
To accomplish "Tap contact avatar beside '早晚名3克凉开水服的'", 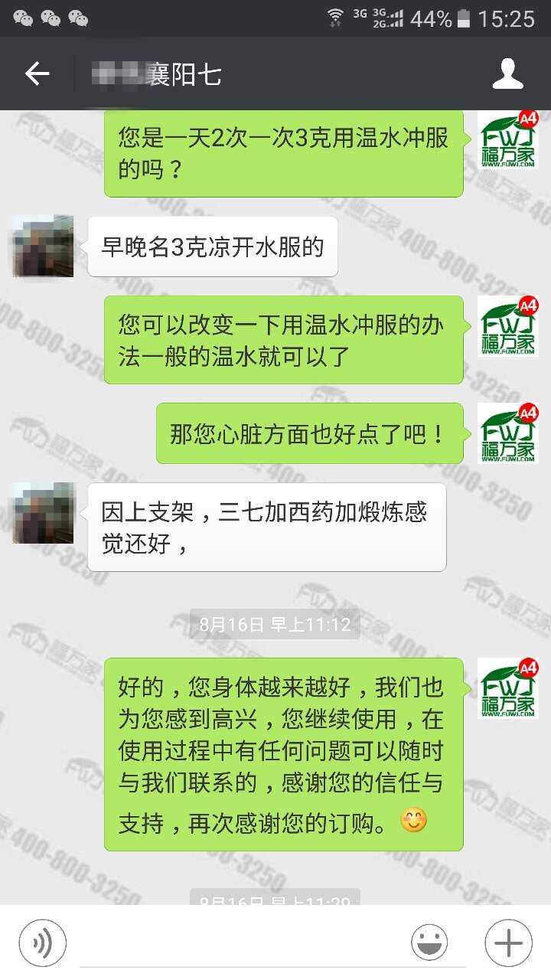I will point(43,246).
